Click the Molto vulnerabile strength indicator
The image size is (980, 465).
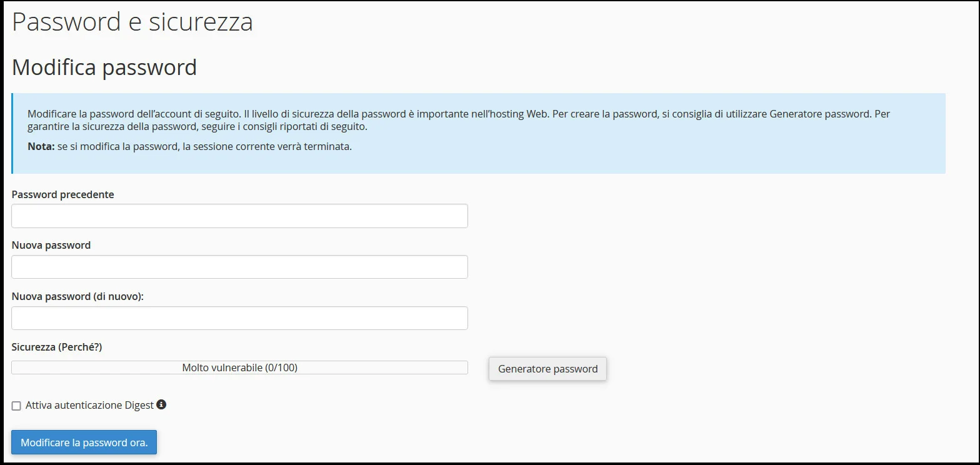[239, 367]
